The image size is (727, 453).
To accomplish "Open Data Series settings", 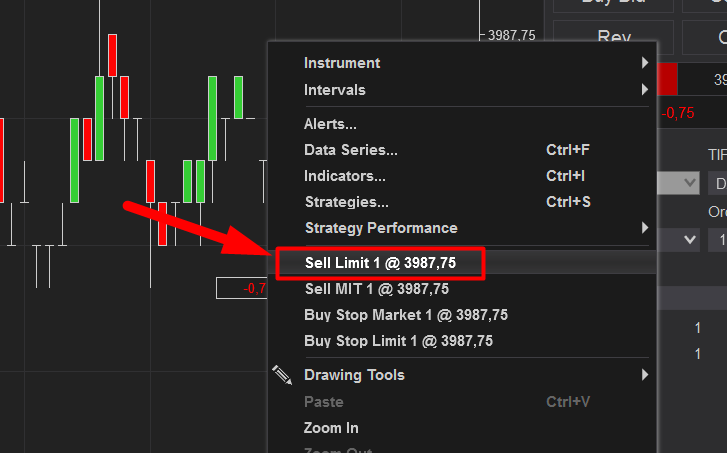I will tap(350, 150).
